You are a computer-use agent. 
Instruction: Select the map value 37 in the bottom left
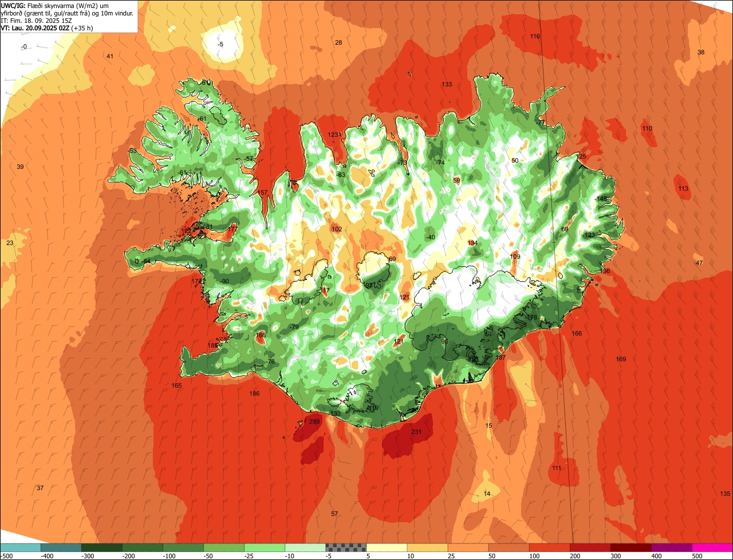click(40, 488)
